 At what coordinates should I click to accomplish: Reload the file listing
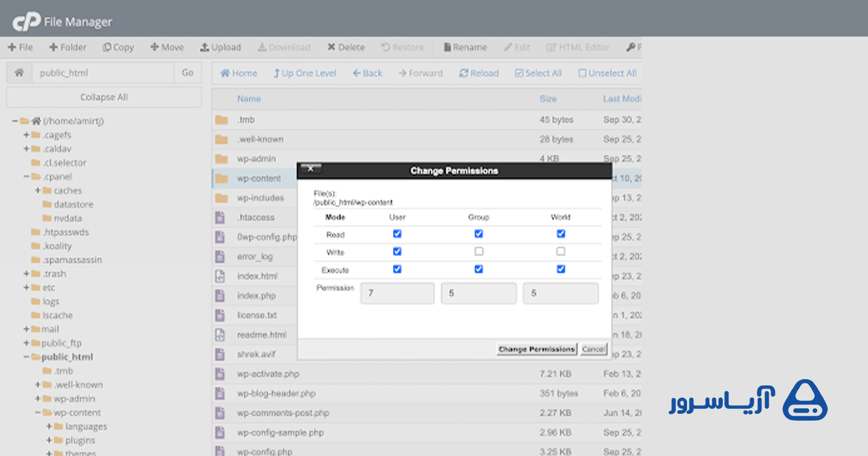tap(479, 73)
